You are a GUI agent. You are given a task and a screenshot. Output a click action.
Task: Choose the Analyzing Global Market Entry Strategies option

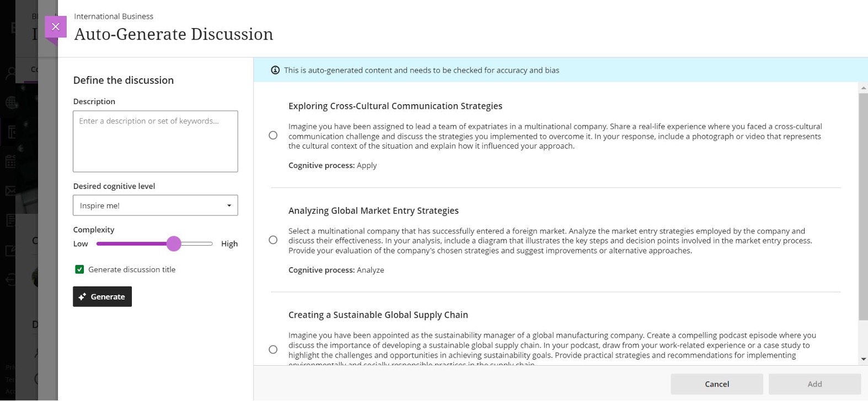pyautogui.click(x=273, y=240)
